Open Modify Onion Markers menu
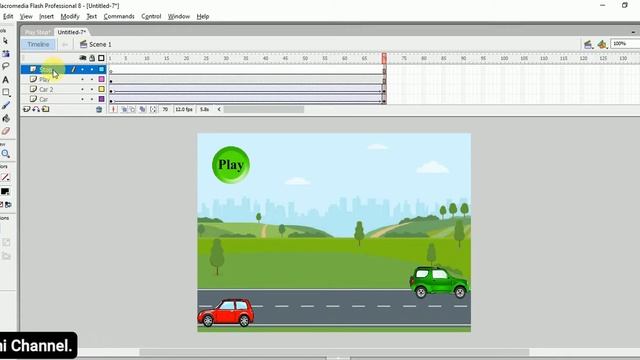The height and width of the screenshot is (360, 640). pyautogui.click(x=153, y=109)
